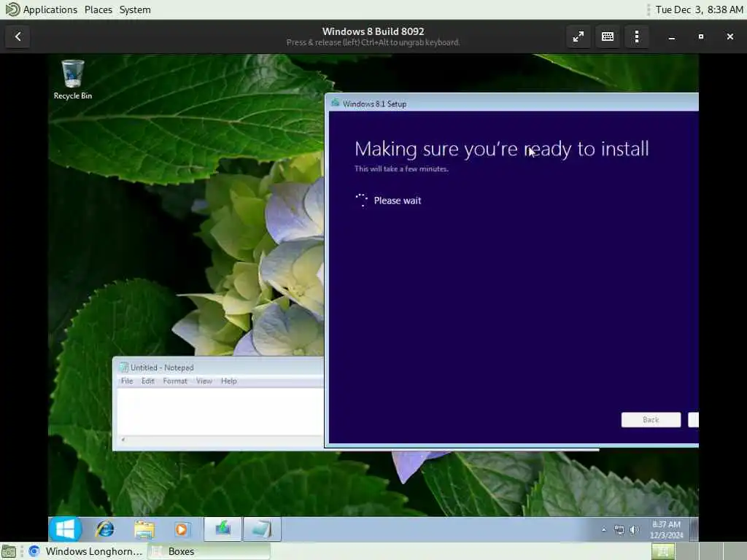The width and height of the screenshot is (747, 560).
Task: Click the Back button in Setup
Action: (x=651, y=419)
